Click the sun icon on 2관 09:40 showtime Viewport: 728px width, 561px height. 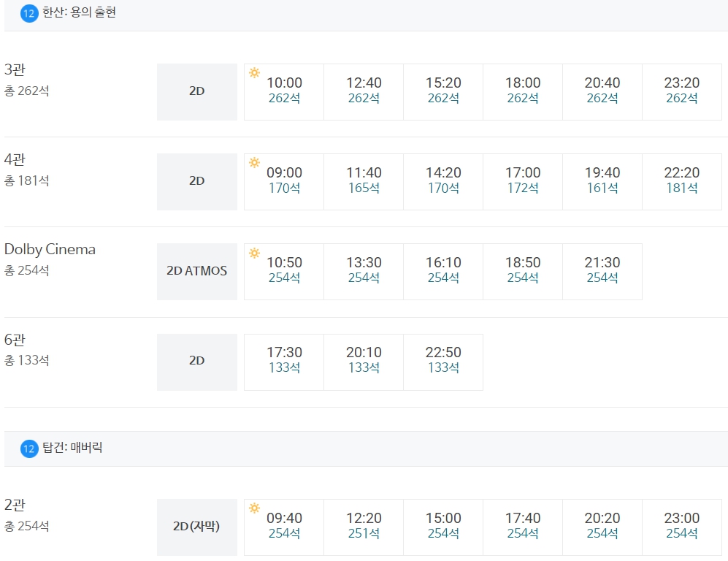254,508
